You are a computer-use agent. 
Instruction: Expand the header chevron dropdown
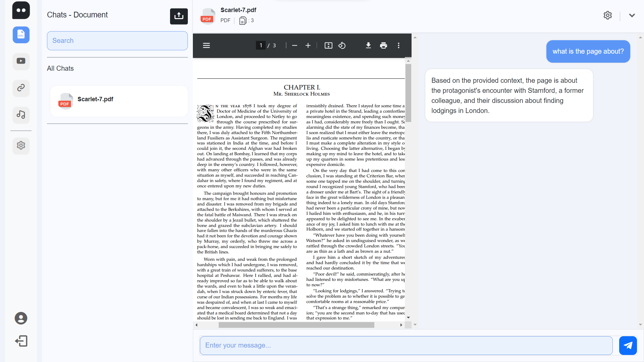tap(632, 15)
